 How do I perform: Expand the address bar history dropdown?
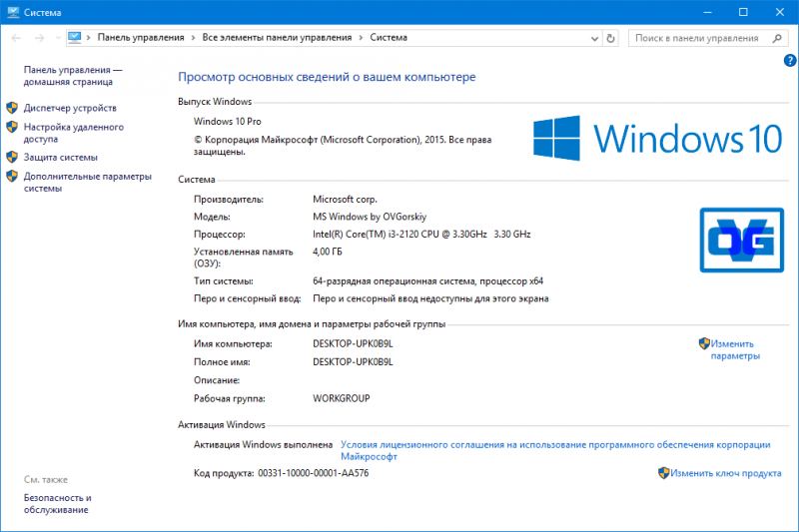(x=593, y=38)
